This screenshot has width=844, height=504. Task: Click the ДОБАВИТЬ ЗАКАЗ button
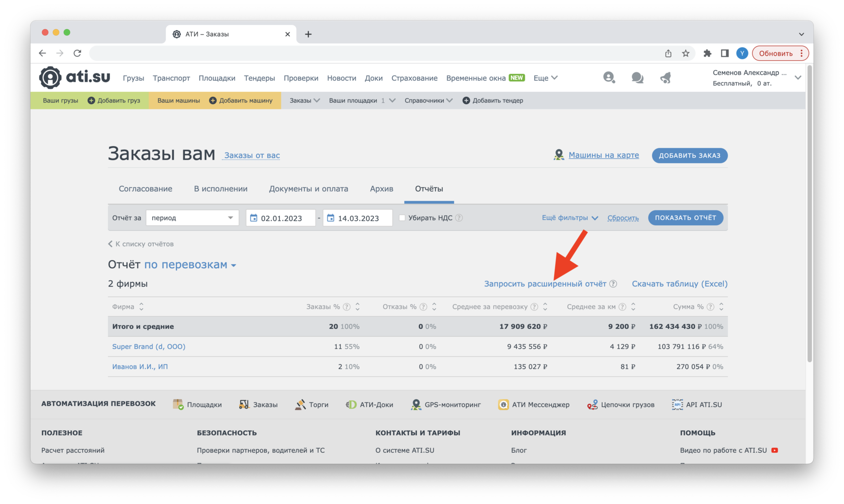[x=690, y=156]
